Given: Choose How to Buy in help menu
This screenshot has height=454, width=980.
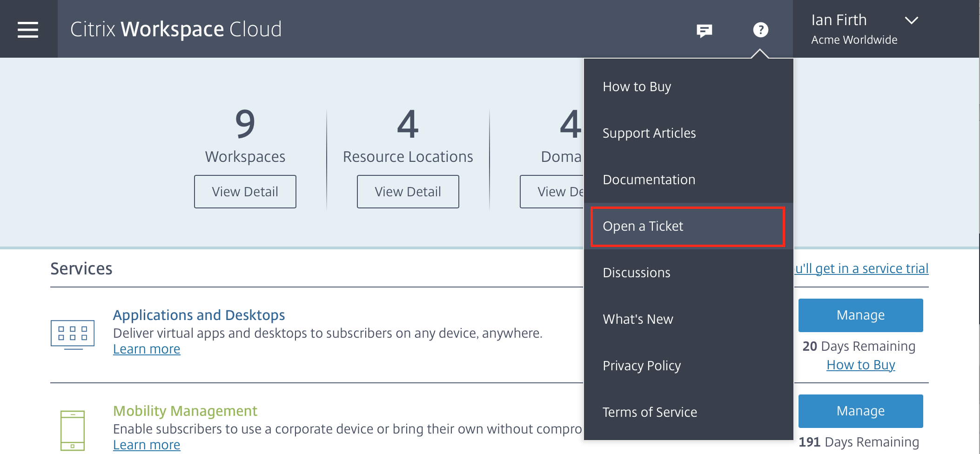Looking at the screenshot, I should click(637, 87).
